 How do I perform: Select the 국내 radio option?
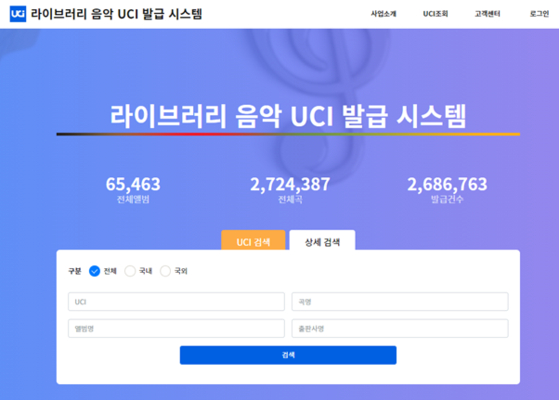(130, 271)
